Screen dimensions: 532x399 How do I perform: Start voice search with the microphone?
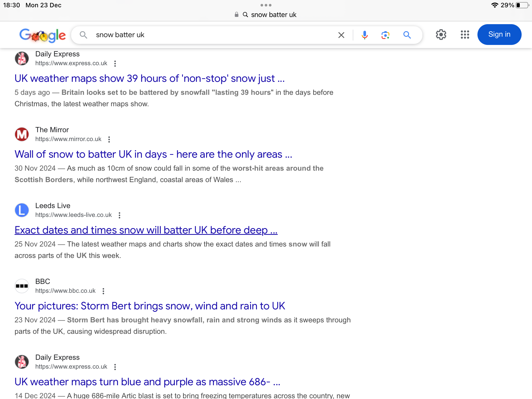[x=364, y=35]
